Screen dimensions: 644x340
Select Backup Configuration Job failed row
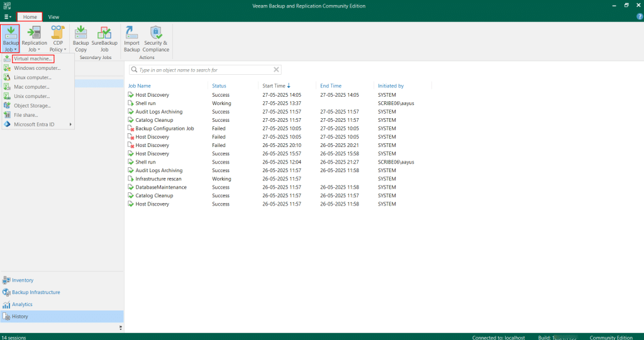(279, 129)
